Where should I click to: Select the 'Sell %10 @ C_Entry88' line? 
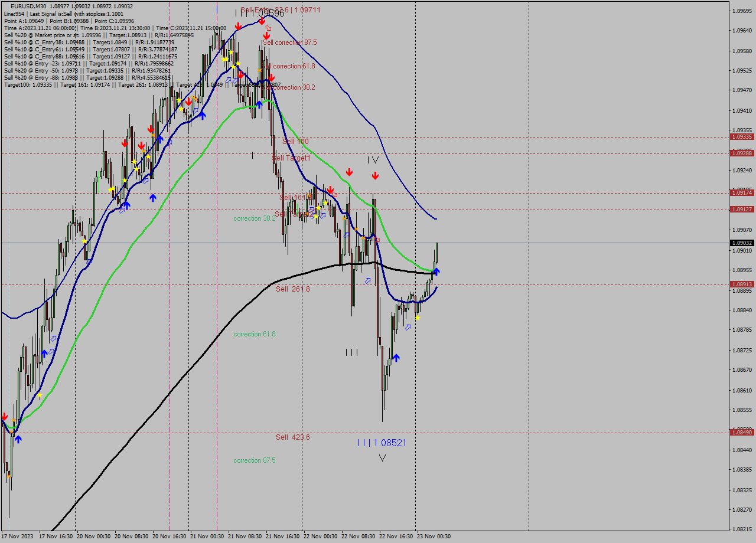point(90,56)
